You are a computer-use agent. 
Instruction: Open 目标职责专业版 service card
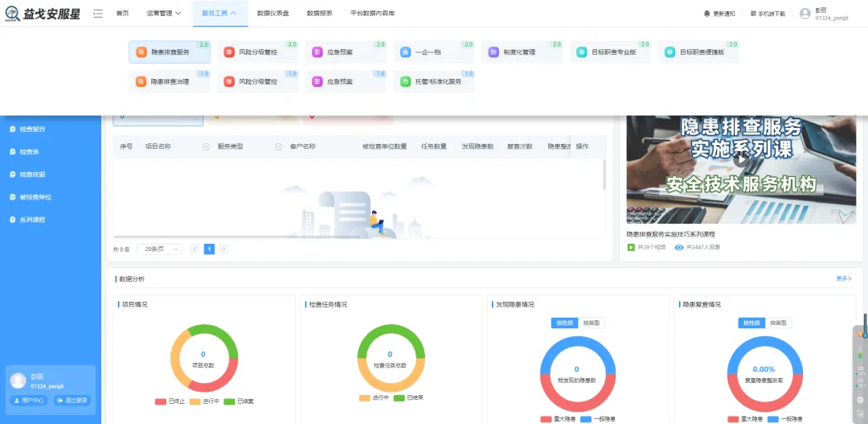pos(611,52)
